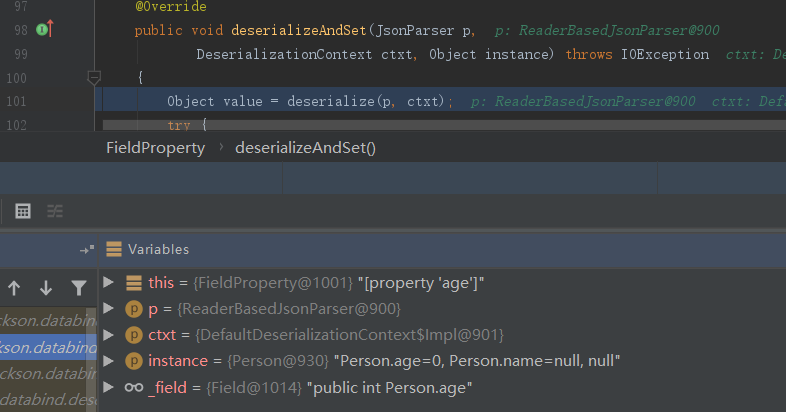This screenshot has width=786, height=412.
Task: Expand the 'instance' Person variable
Action: click(109, 360)
